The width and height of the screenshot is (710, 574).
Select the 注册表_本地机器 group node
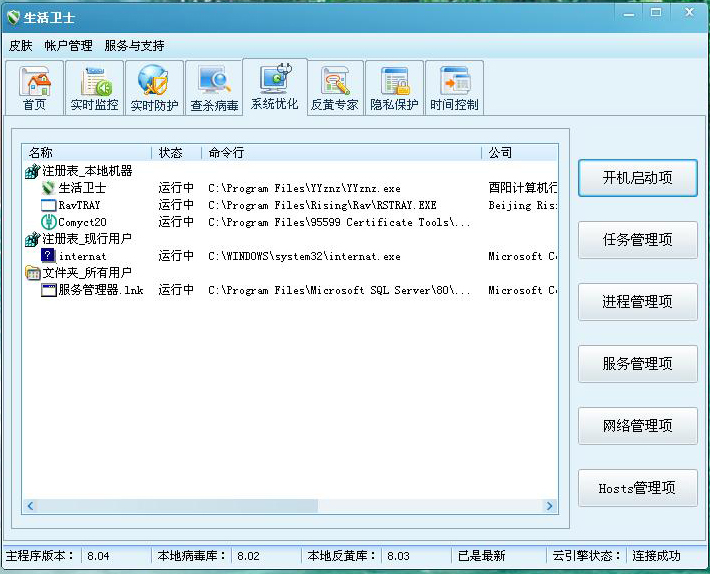tap(86, 171)
